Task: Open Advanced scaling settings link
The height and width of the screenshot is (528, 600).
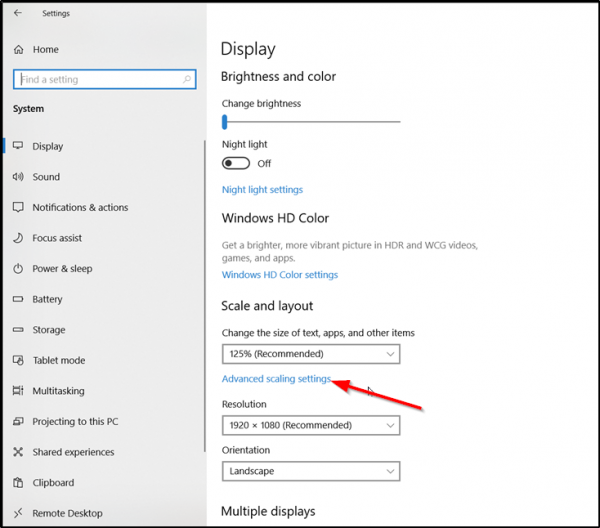Action: 276,379
